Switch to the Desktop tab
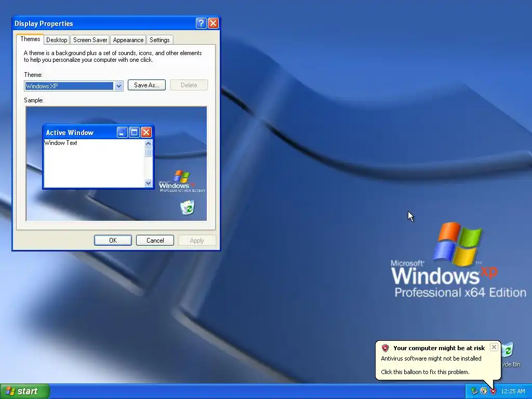 [x=57, y=40]
